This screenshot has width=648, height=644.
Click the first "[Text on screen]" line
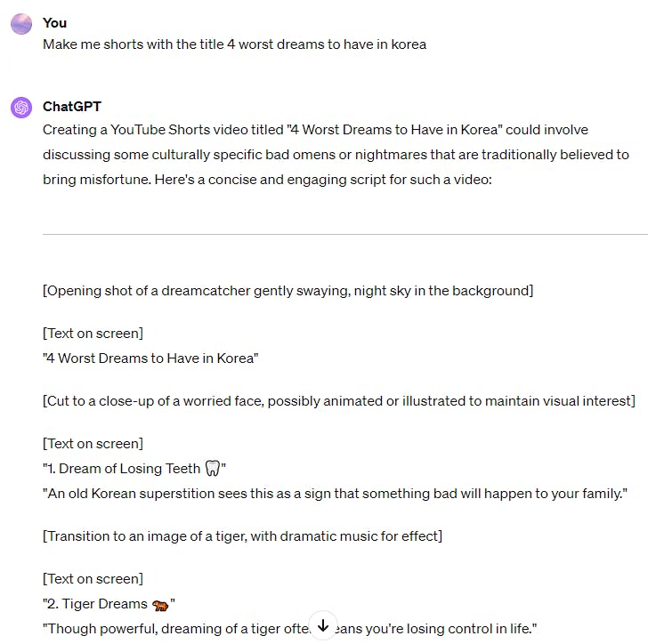pos(93,334)
